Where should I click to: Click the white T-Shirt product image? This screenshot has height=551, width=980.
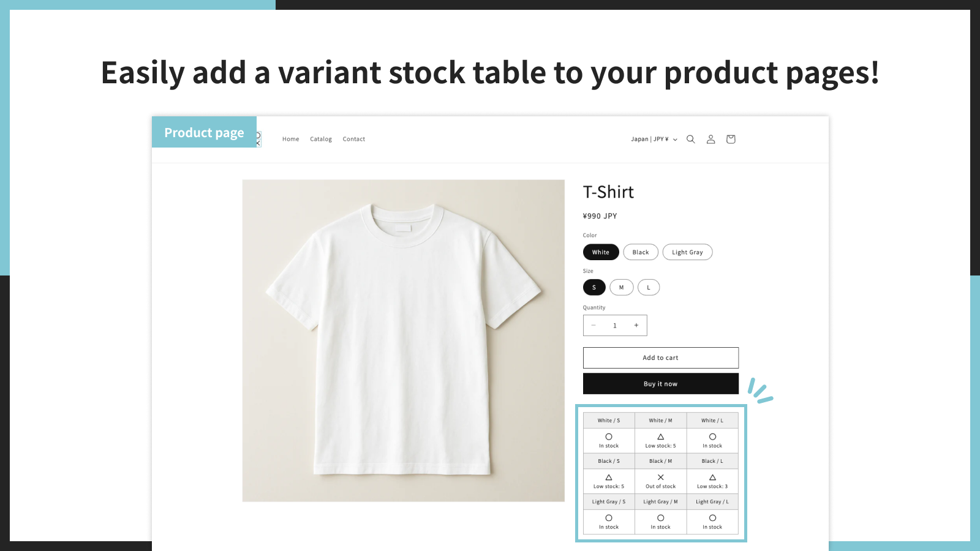click(404, 340)
